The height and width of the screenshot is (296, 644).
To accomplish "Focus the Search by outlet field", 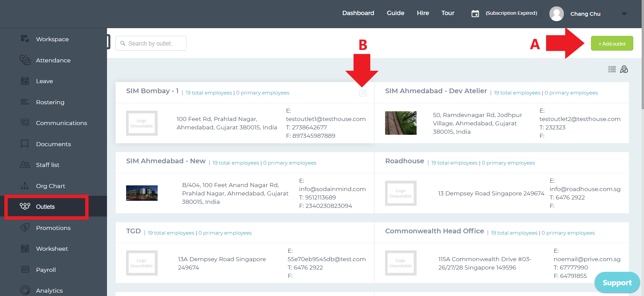I will (x=151, y=43).
